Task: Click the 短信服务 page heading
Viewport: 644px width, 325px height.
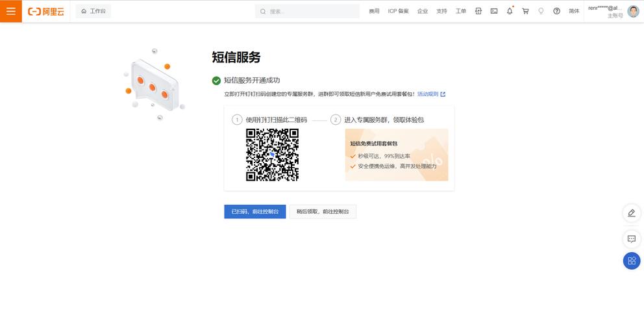Action: tap(236, 57)
